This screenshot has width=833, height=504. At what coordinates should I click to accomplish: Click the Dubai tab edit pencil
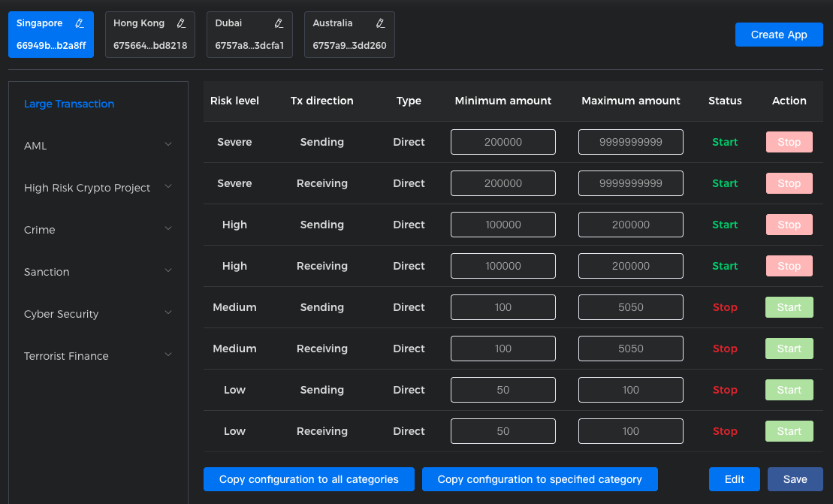(279, 23)
